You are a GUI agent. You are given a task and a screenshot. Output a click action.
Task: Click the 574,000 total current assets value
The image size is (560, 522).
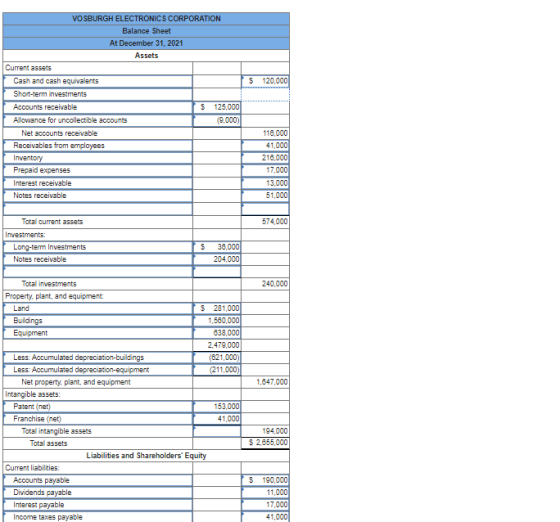275,222
